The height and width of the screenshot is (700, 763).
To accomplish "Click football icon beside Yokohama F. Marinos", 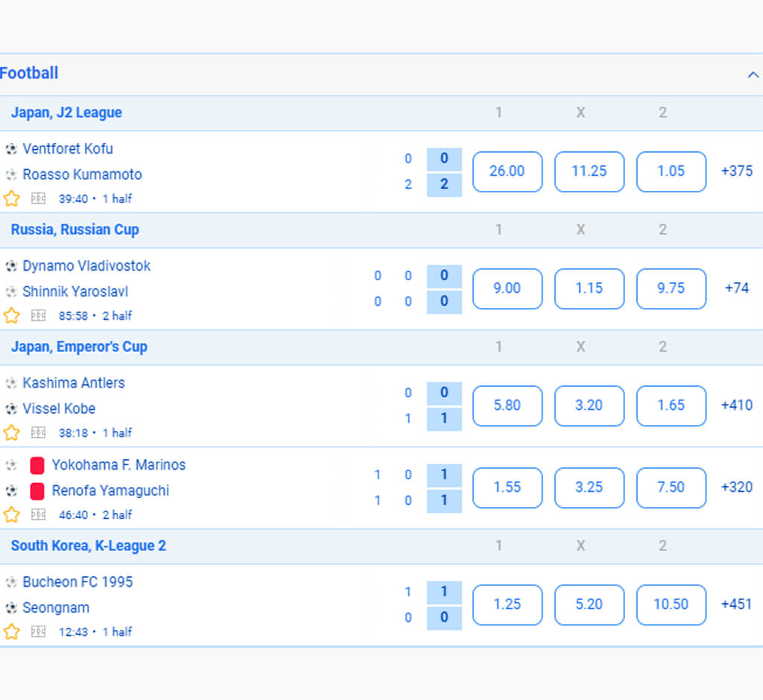I will tap(11, 465).
